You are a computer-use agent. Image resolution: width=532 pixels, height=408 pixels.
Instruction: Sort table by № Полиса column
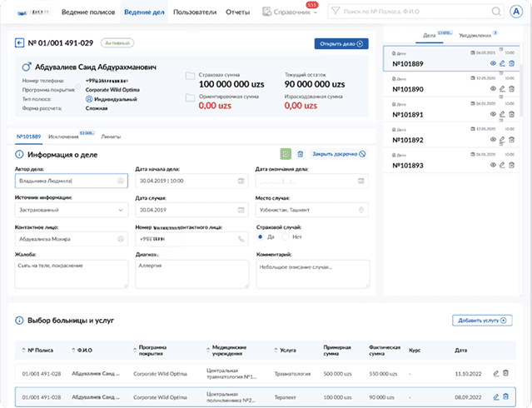tap(23, 351)
